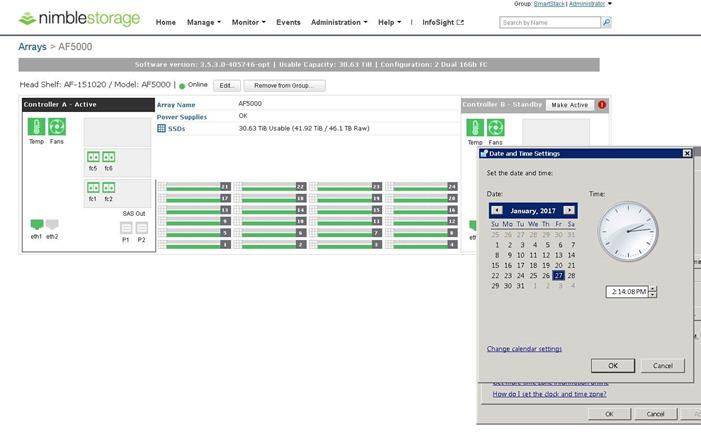Click the Nimble Storage logo

click(79, 18)
